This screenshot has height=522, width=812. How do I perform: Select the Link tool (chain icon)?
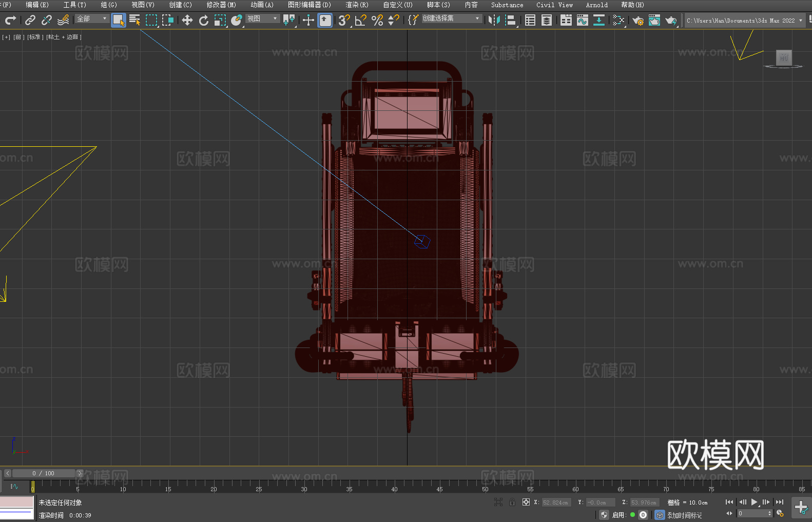pos(30,20)
